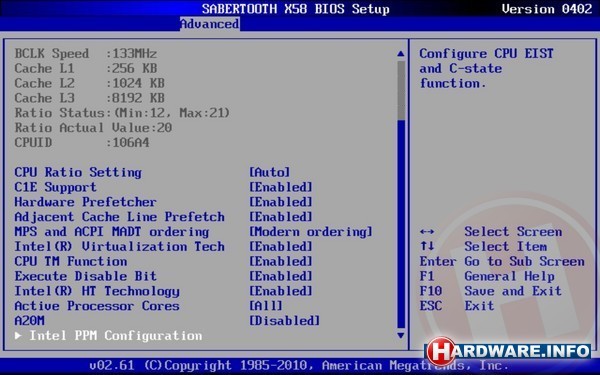Toggle C1E Support Enabled value
600x375 pixels.
[281, 187]
